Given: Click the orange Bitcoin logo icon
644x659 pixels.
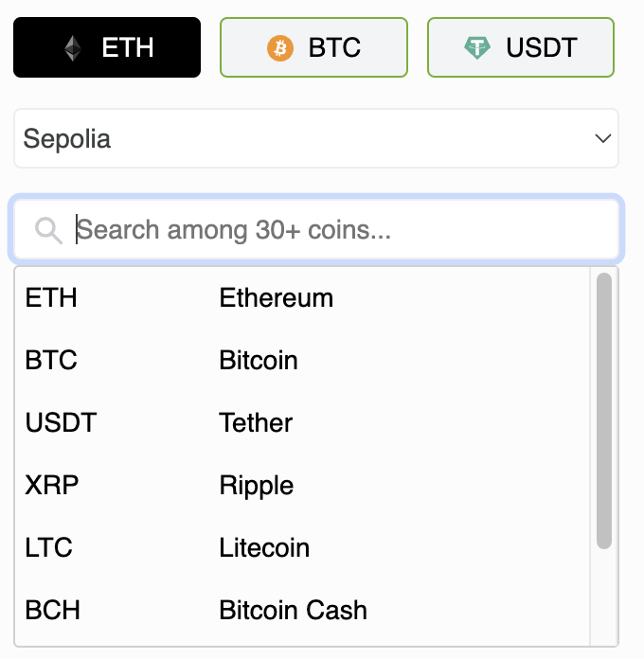Looking at the screenshot, I should [x=280, y=48].
